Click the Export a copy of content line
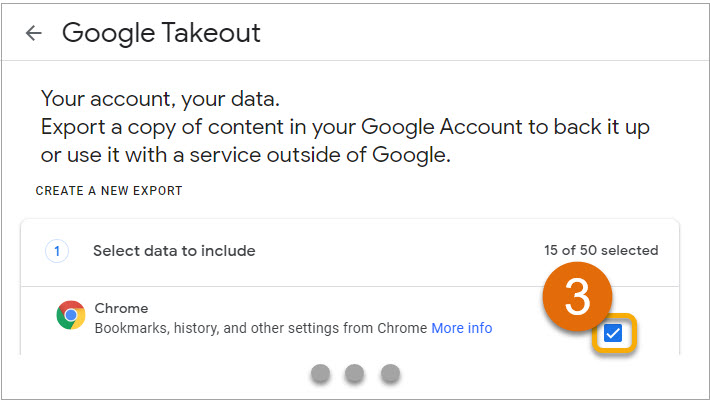This screenshot has height=402, width=710. pos(345,127)
